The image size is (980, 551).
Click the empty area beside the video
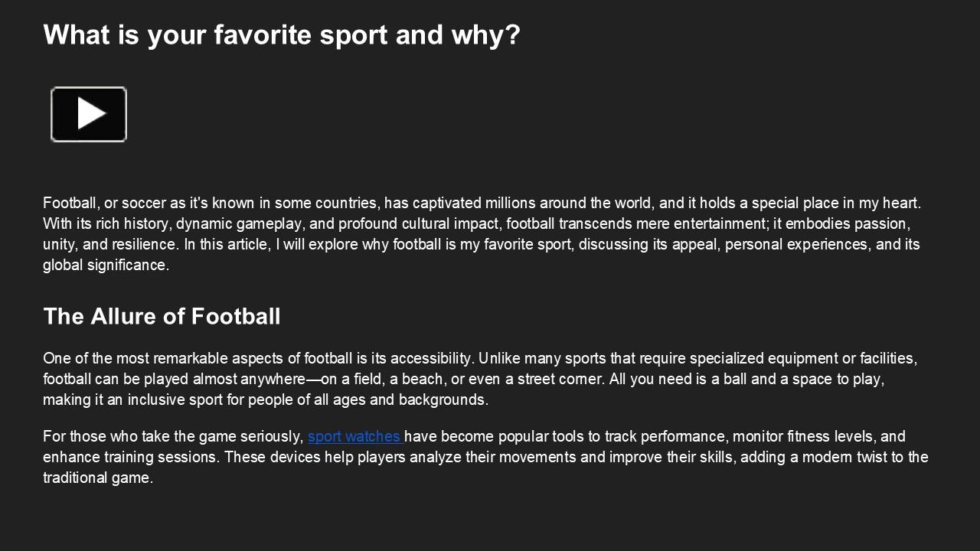point(383,114)
